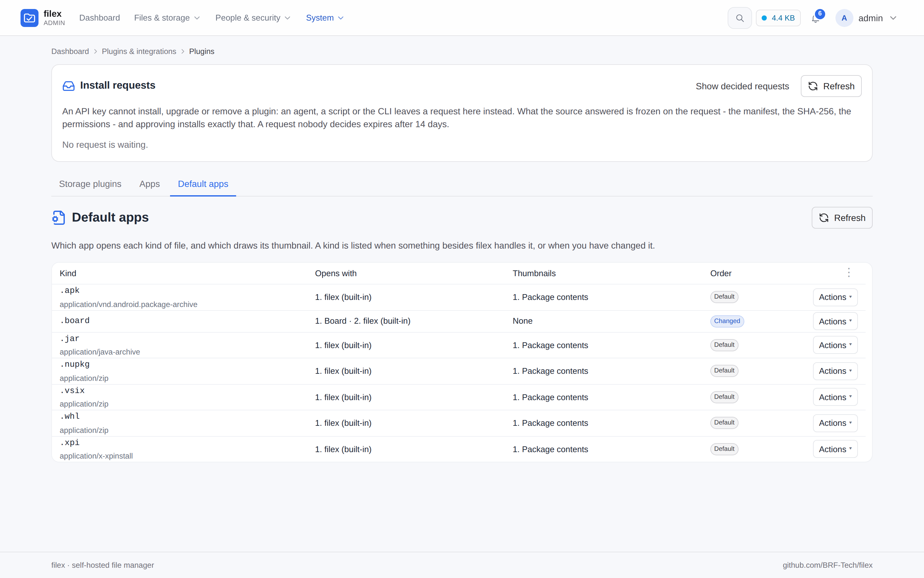Open Actions for the .board row
924x578 pixels.
(x=835, y=321)
